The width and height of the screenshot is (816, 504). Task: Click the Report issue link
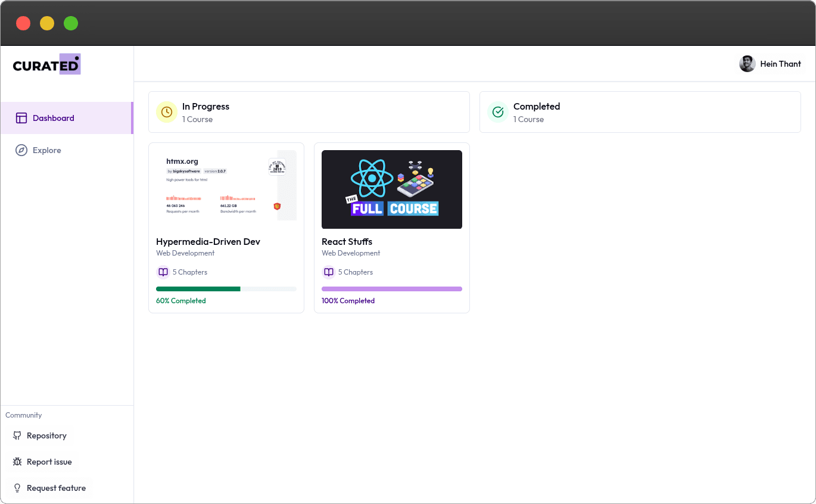(49, 462)
